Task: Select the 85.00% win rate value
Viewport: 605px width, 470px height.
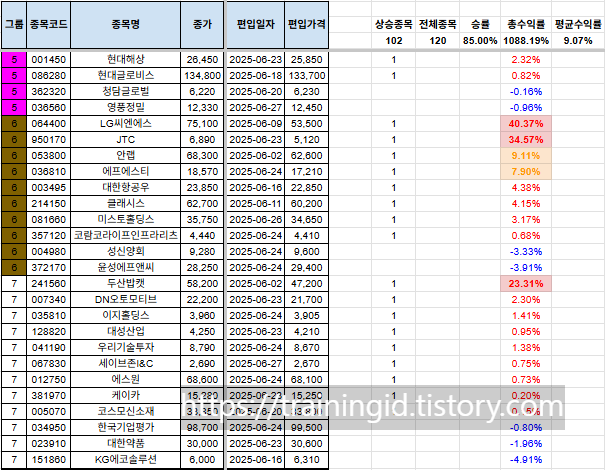Action: [x=480, y=41]
